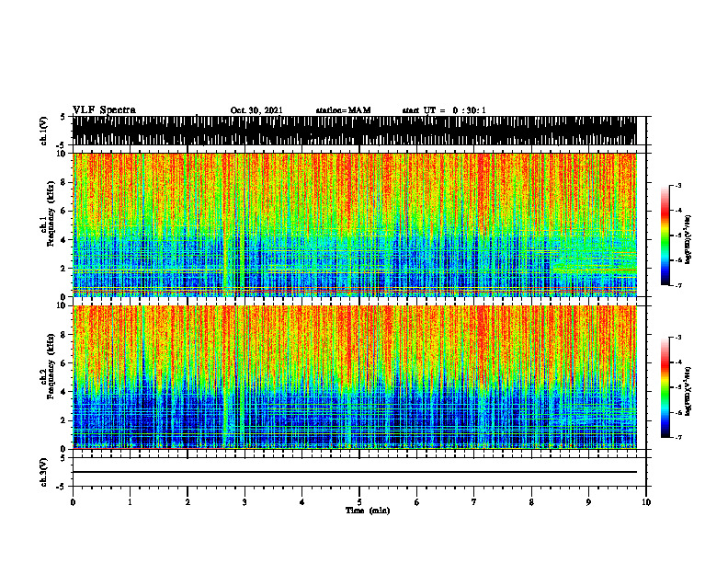Click the ch.1 color bar log(PSD) units label
This screenshot has height=563, width=728.
click(x=688, y=239)
